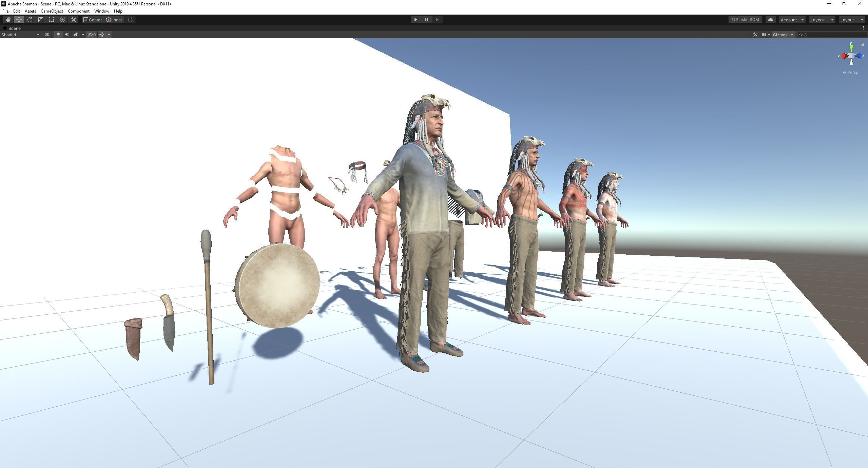Open the cloud services icon
Image resolution: width=868 pixels, height=468 pixels.
tap(770, 20)
